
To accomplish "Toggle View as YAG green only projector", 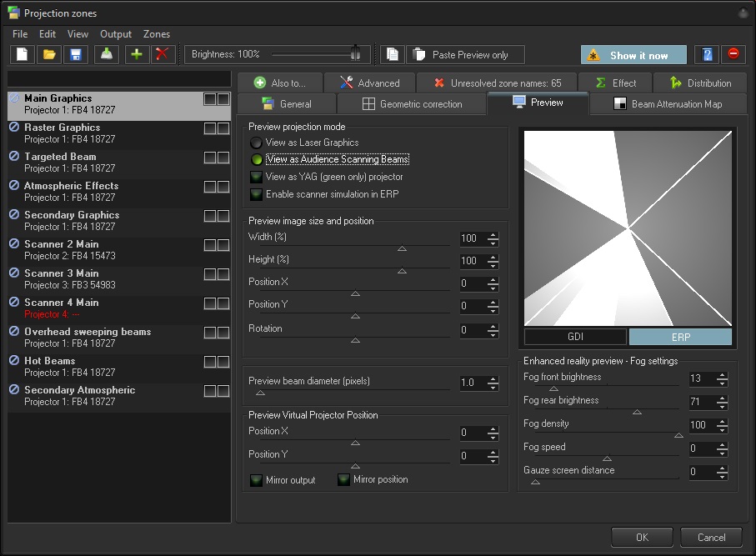I will tap(257, 177).
